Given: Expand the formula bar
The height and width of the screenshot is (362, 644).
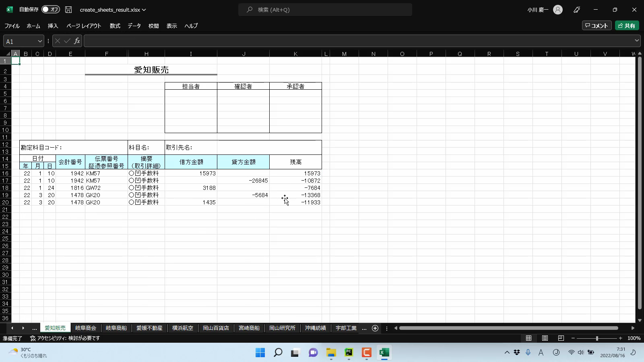Looking at the screenshot, I should (x=637, y=41).
